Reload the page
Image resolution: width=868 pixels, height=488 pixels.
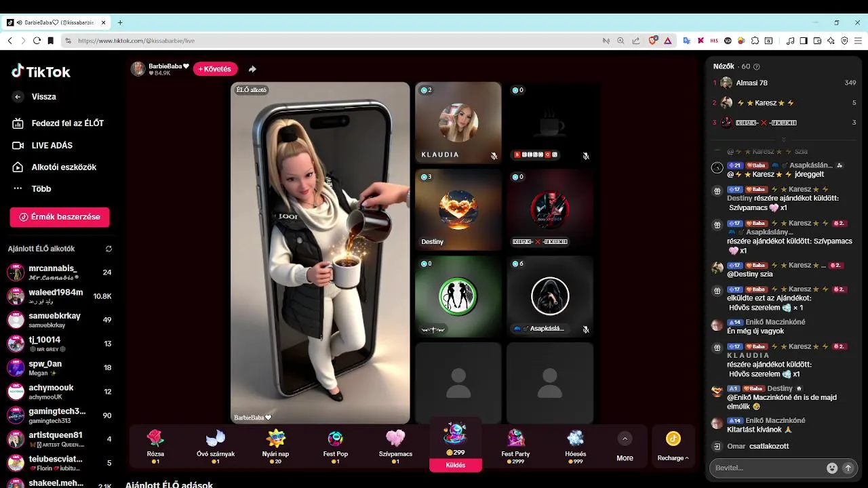(x=37, y=41)
